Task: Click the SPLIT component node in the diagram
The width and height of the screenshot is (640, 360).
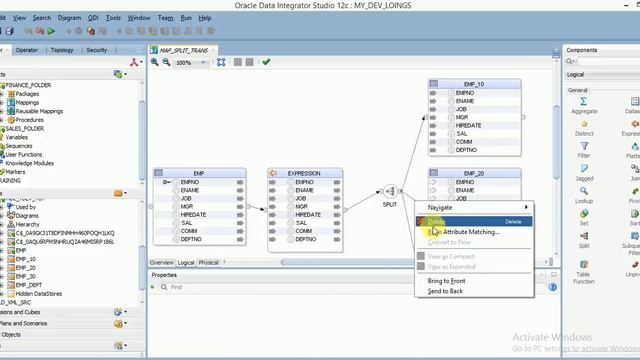Action: coord(390,191)
